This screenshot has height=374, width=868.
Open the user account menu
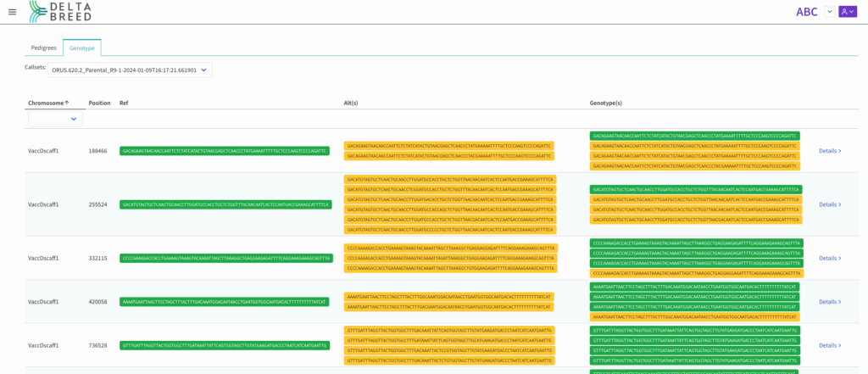coord(848,12)
